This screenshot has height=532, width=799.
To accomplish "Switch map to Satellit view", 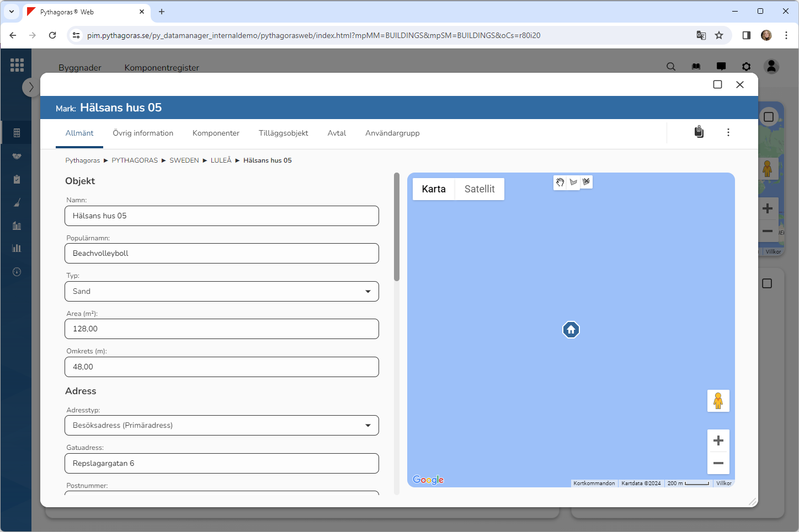I will click(x=479, y=189).
